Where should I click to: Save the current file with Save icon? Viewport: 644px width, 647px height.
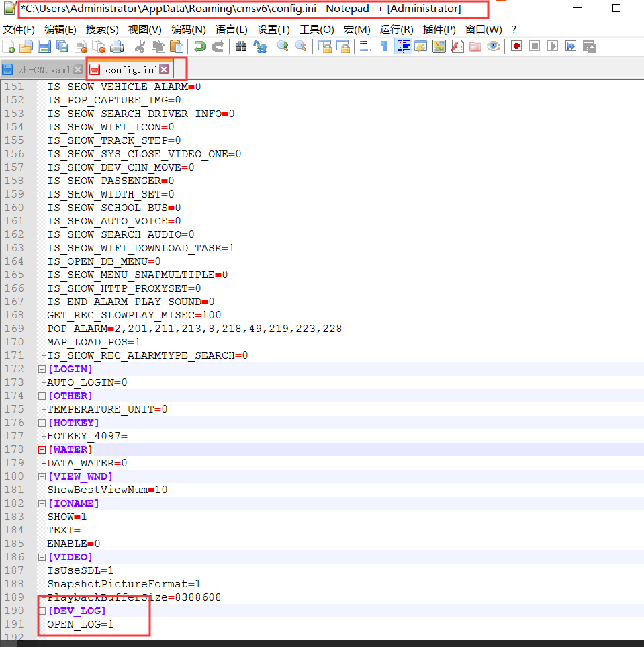44,46
